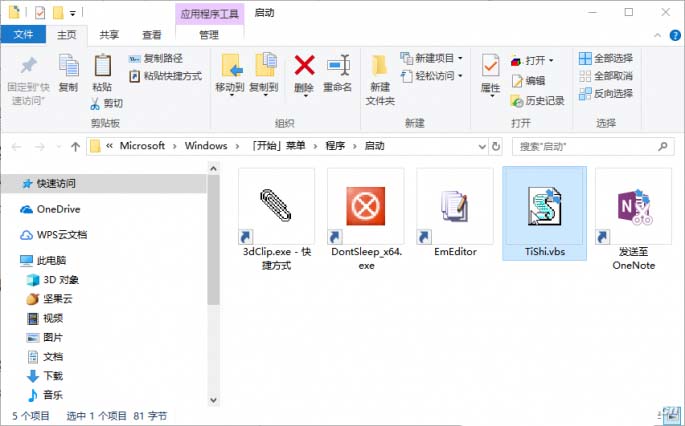The image size is (685, 426).
Task: Open the 复制到 (Copy to) menu
Action: click(264, 74)
